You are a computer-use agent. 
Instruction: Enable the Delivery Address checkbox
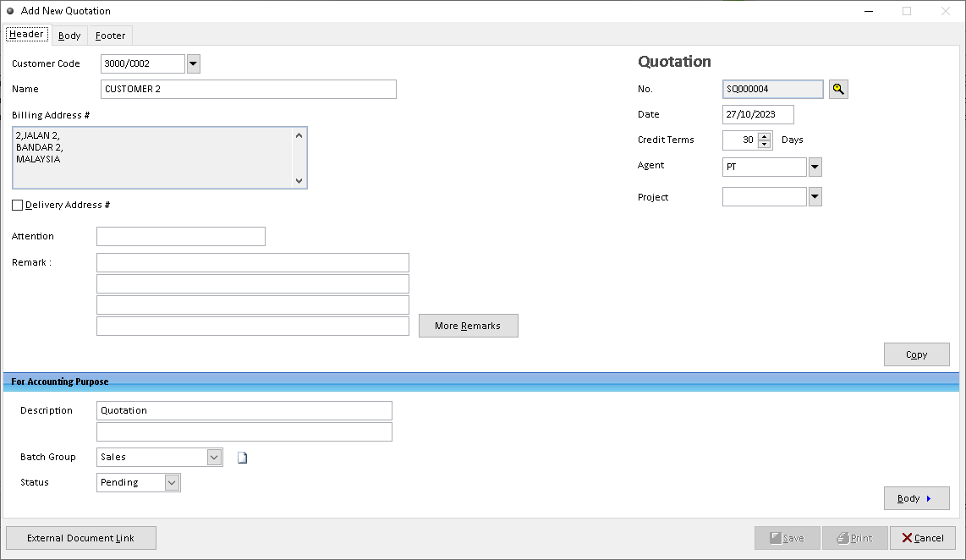[17, 205]
